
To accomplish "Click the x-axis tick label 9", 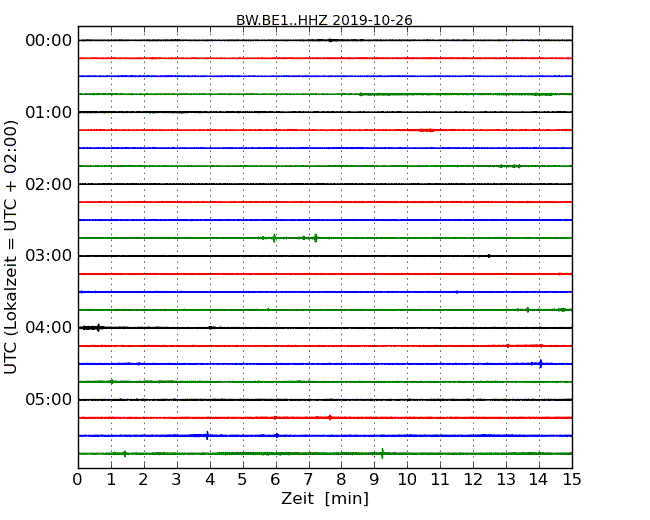I will click(x=374, y=480).
